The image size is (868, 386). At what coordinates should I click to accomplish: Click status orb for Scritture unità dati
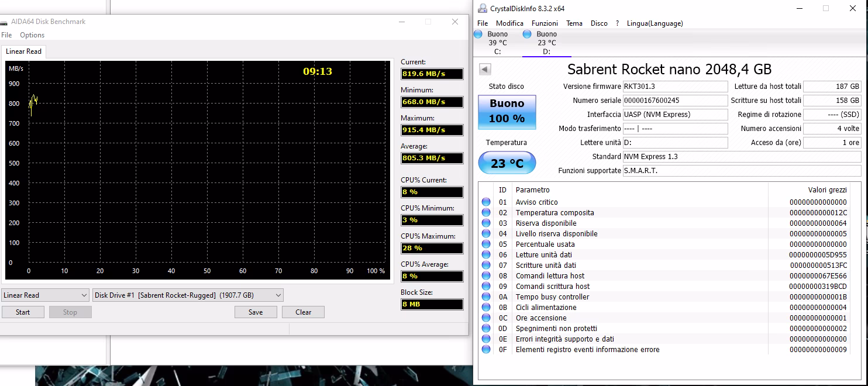pyautogui.click(x=486, y=265)
